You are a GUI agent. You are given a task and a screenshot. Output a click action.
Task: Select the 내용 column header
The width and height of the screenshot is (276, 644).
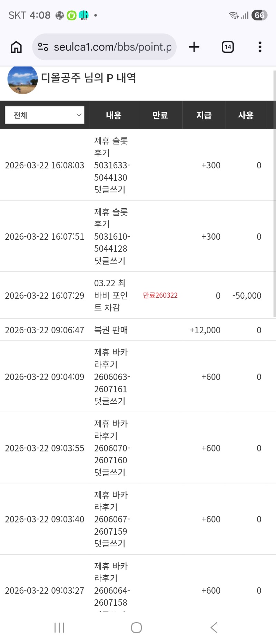[x=114, y=115]
